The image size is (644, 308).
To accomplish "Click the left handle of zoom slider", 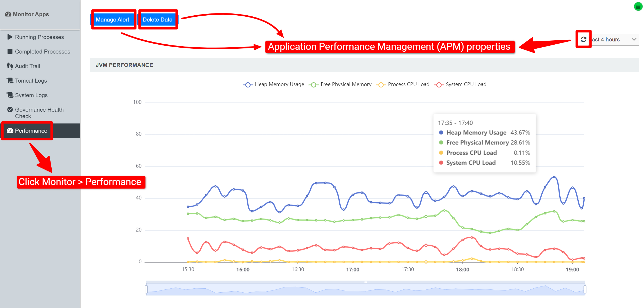I will (146, 289).
